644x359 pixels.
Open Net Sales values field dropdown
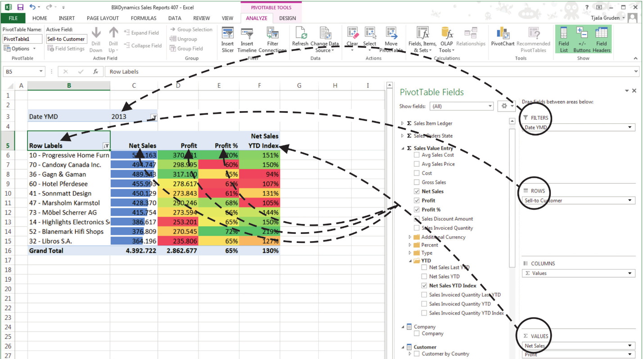[630, 346]
